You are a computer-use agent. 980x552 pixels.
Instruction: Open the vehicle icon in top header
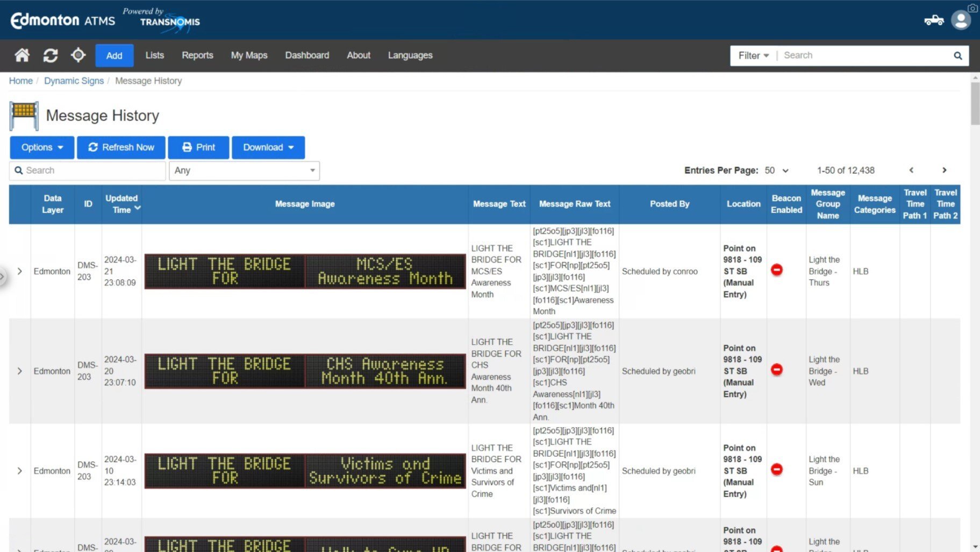coord(934,20)
